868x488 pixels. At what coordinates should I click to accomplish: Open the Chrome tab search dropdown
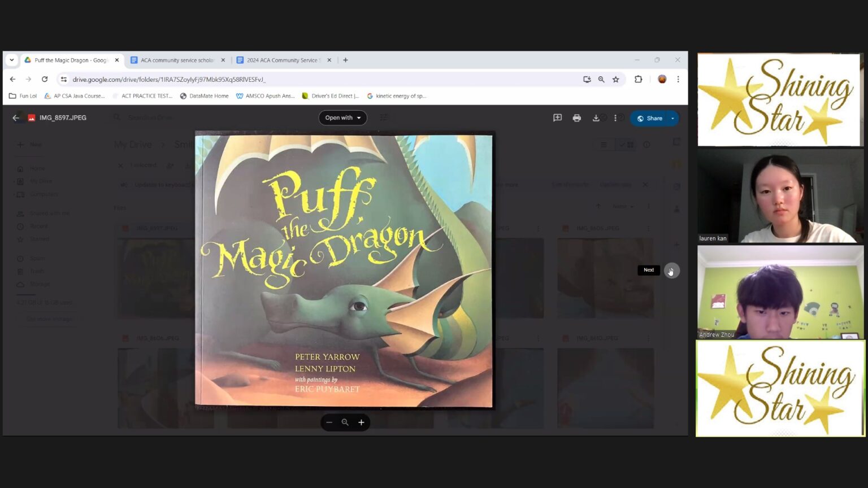click(12, 60)
